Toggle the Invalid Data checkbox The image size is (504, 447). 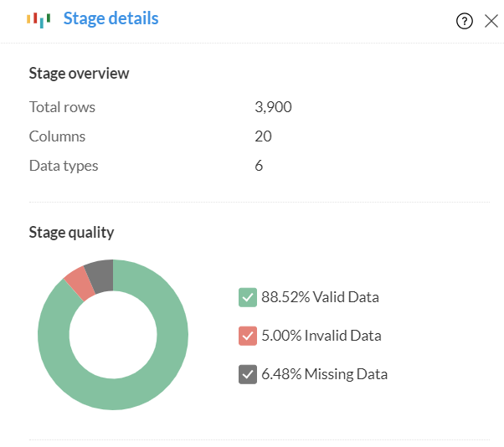247,336
